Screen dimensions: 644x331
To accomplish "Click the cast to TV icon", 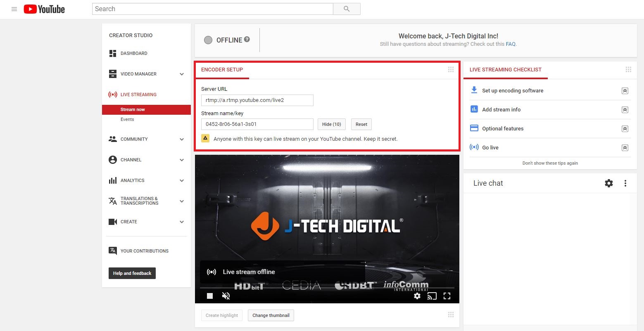I will pos(432,296).
